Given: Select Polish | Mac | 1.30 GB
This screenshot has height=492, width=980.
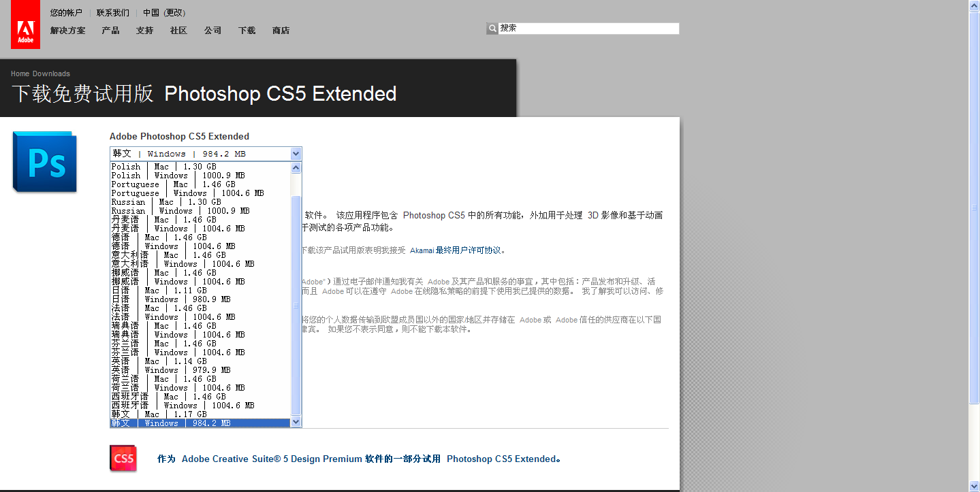Looking at the screenshot, I should [200, 167].
